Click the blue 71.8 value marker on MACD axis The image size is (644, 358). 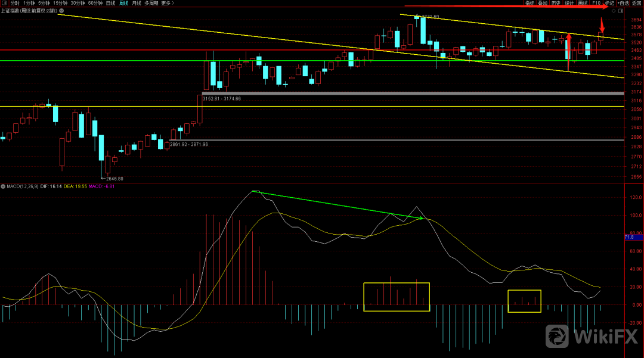coord(628,238)
